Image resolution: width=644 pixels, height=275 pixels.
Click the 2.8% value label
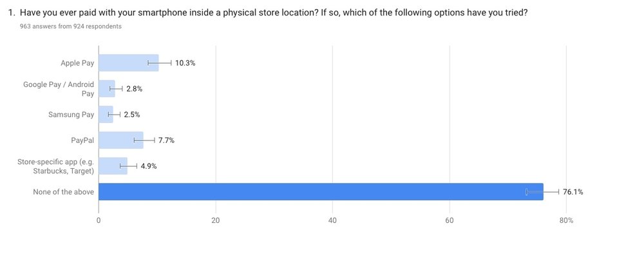tap(135, 89)
